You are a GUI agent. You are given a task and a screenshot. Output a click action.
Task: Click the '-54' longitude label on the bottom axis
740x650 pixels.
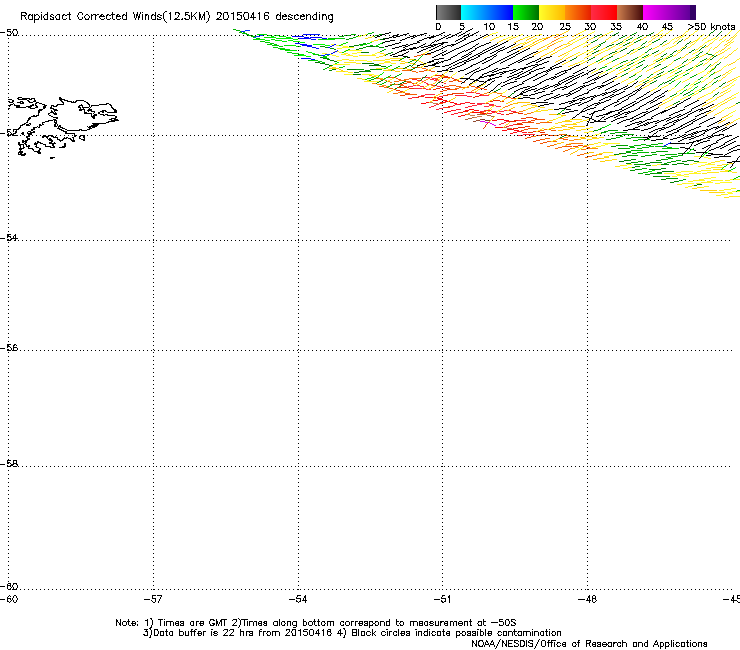click(x=298, y=599)
